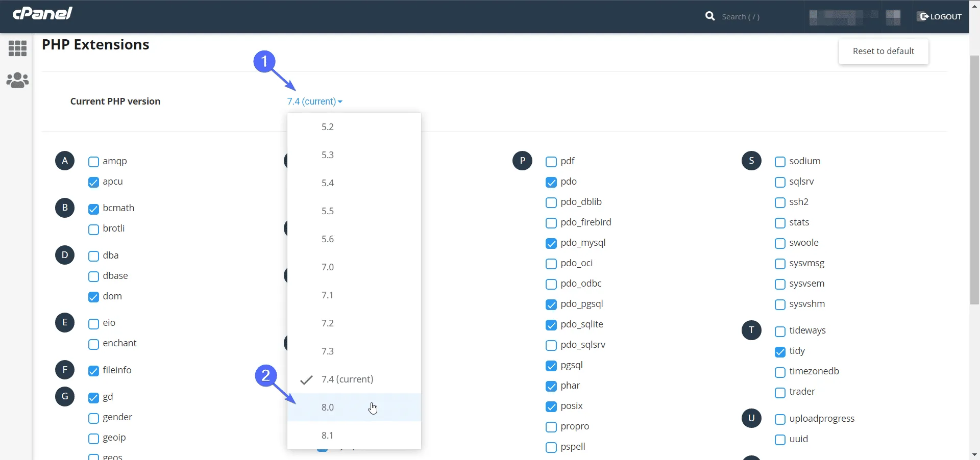Uncheck the pdo_mysql extension
The height and width of the screenshot is (460, 980).
[x=551, y=243]
